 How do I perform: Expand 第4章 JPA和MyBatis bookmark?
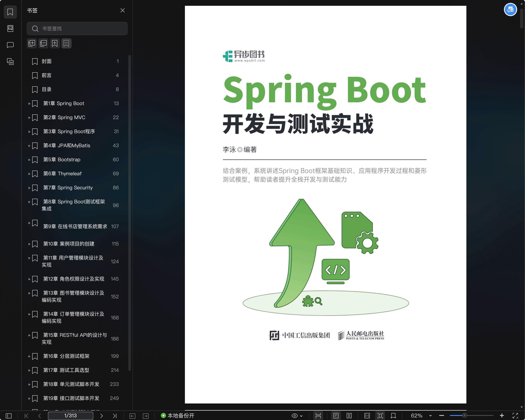[29, 146]
